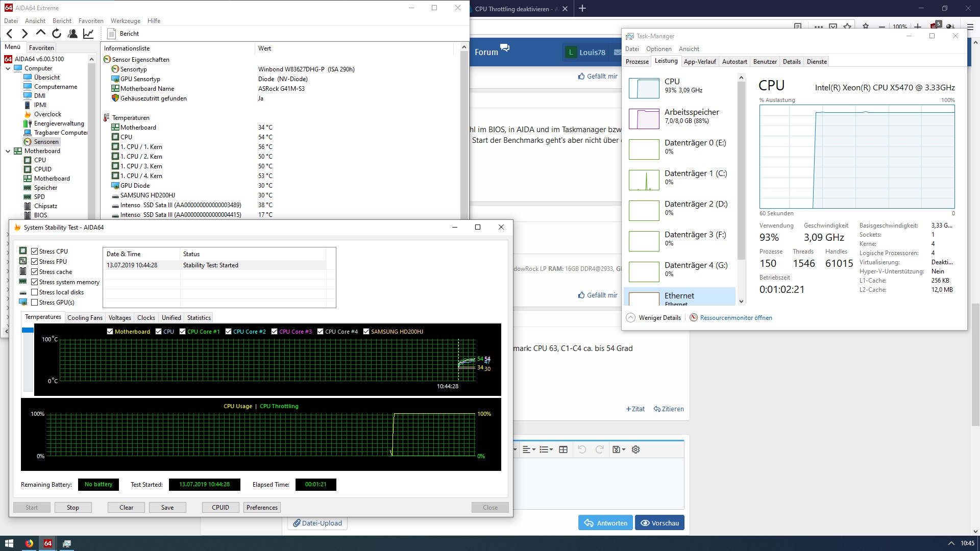This screenshot has height=551, width=980.
Task: Select BIOS in the AIDA64 tree
Action: (x=40, y=215)
